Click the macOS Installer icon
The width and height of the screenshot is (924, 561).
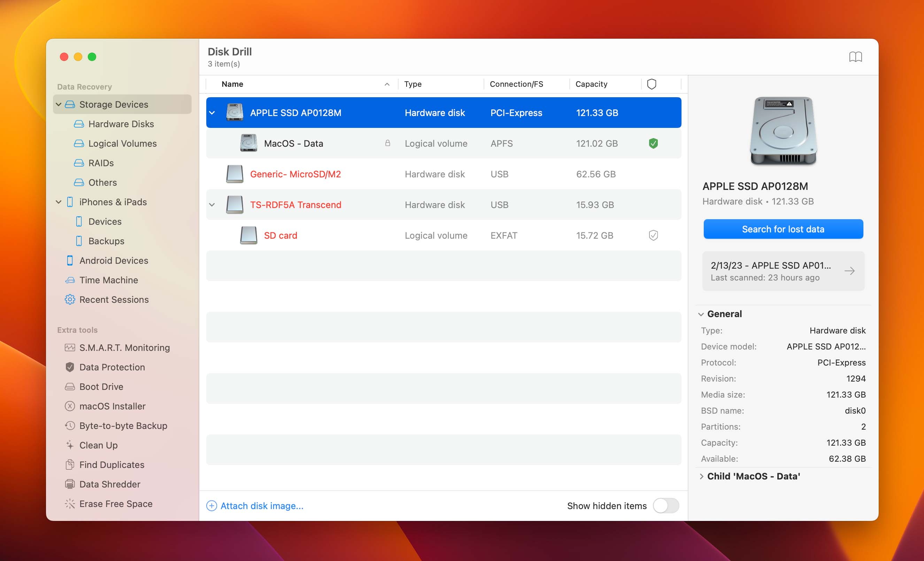point(70,406)
